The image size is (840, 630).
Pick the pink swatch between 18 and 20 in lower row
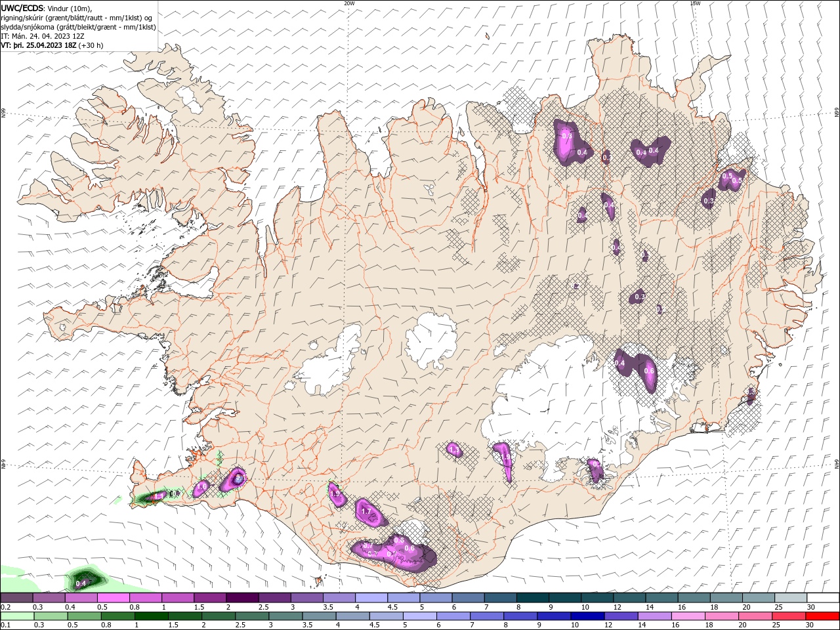coord(721,616)
